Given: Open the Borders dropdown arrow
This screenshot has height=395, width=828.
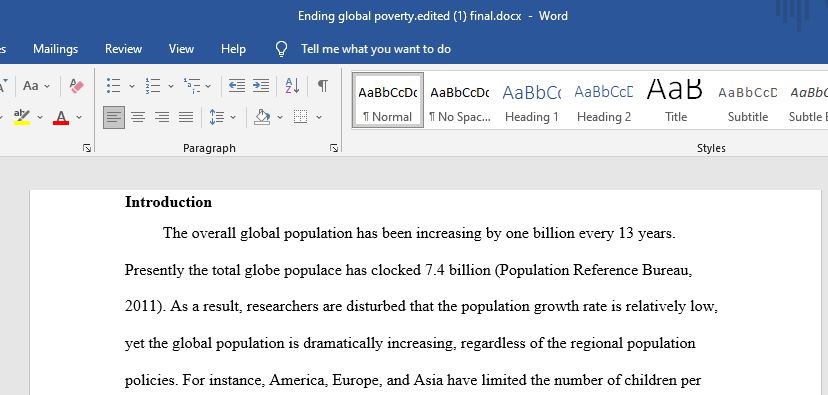Looking at the screenshot, I should (318, 117).
